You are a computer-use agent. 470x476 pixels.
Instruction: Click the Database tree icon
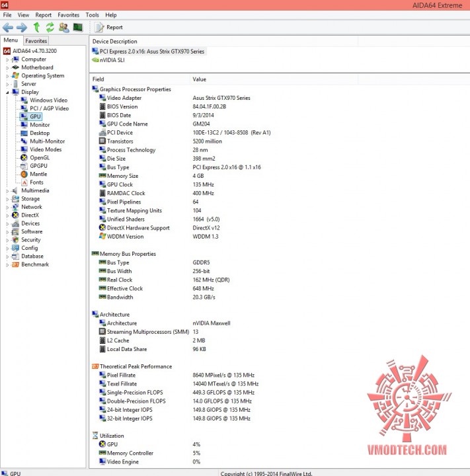[x=15, y=257]
